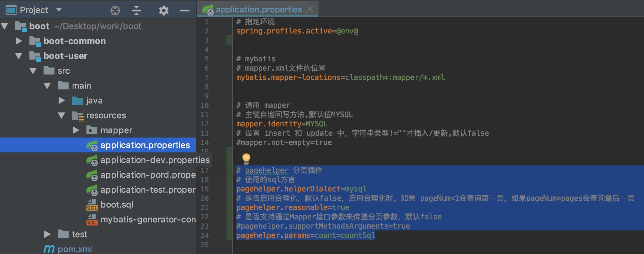Viewport: 644px width, 254px height.
Task: Hide the Project tool window with minimize icon
Action: [185, 10]
